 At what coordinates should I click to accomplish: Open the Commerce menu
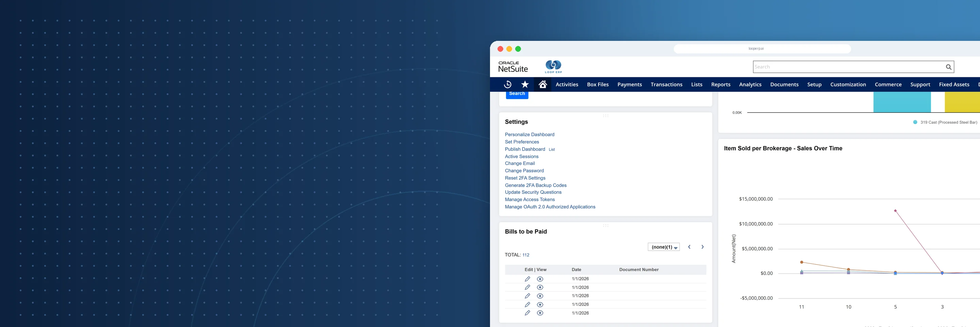pos(888,84)
